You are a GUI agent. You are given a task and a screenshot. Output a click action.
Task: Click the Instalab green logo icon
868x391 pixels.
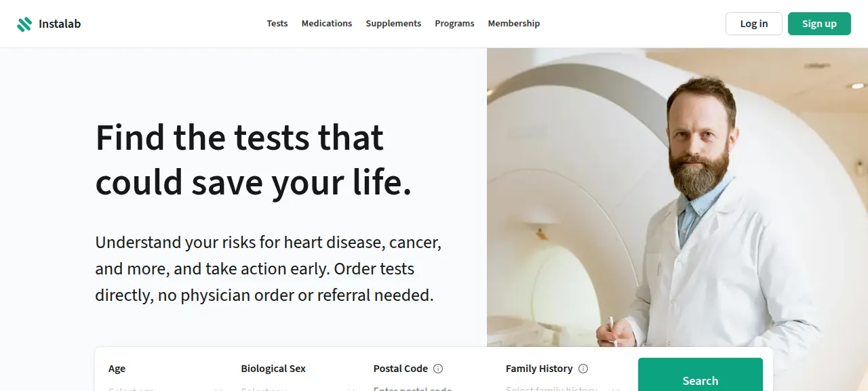pyautogui.click(x=24, y=24)
